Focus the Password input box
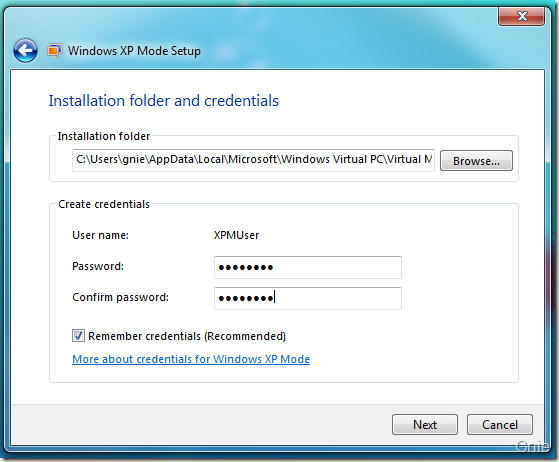This screenshot has height=462, width=559. point(308,267)
